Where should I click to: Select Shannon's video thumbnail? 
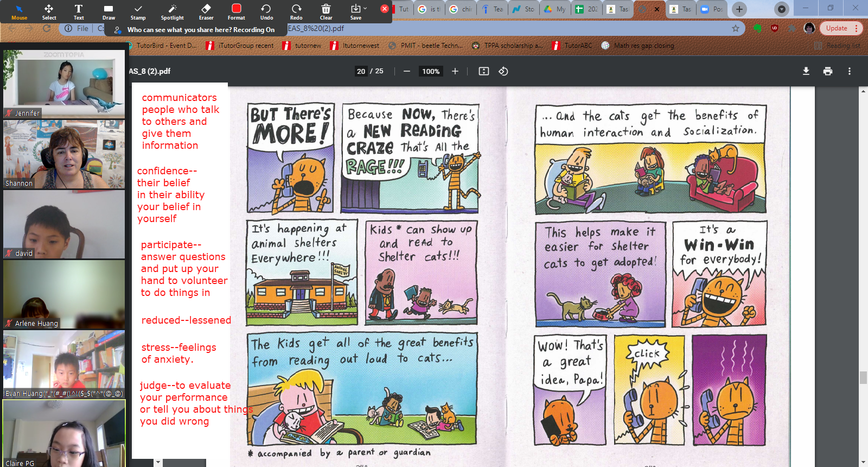pos(64,154)
